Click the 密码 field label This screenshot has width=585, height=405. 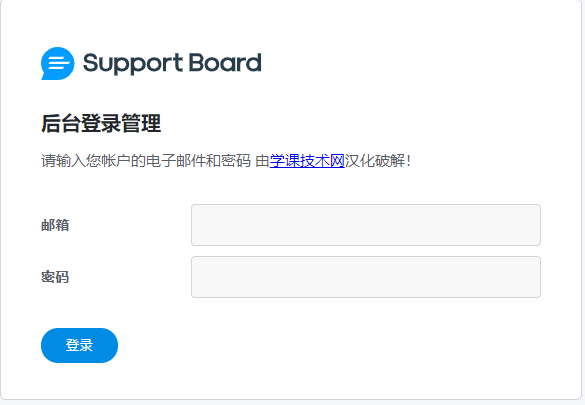click(x=55, y=277)
